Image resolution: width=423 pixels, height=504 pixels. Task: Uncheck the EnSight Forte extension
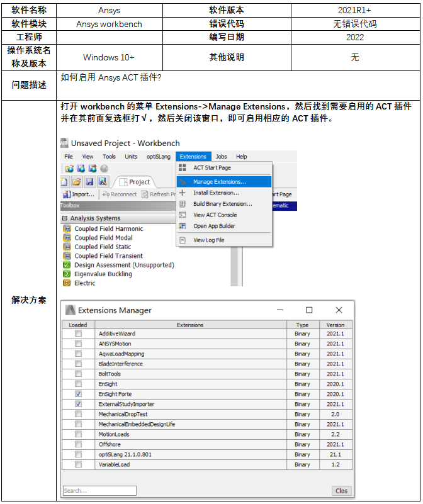(x=78, y=394)
